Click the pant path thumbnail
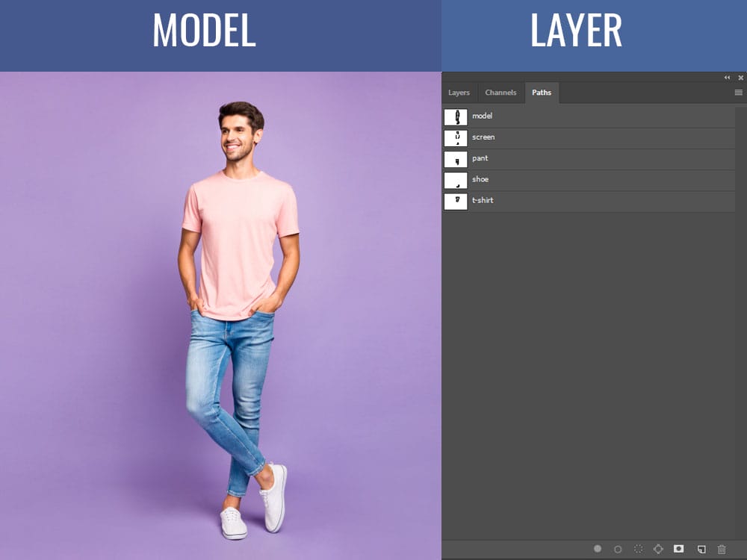The width and height of the screenshot is (747, 560). 456,159
